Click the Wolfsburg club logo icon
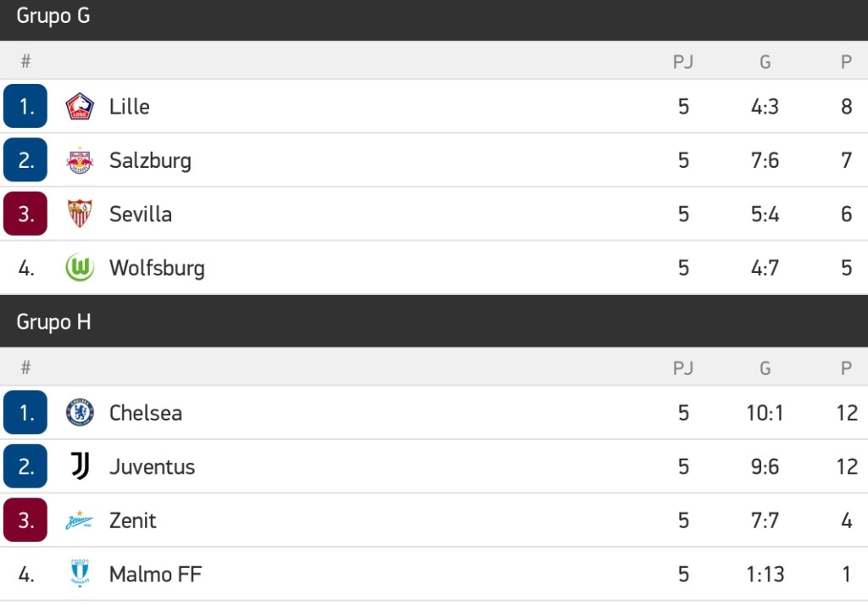The width and height of the screenshot is (868, 607). pyautogui.click(x=80, y=268)
